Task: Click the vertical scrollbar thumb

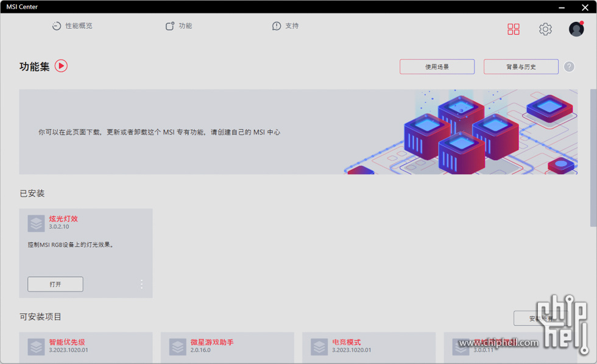Action: click(x=593, y=158)
